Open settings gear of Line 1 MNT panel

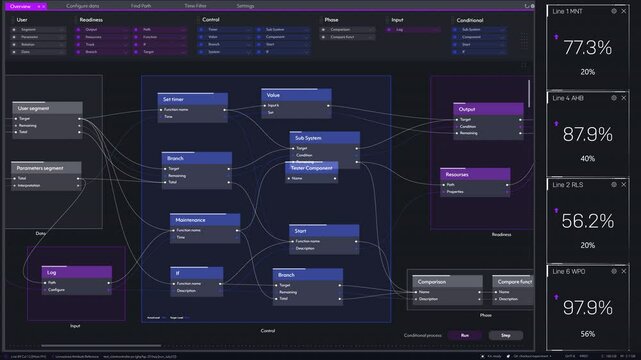614,11
